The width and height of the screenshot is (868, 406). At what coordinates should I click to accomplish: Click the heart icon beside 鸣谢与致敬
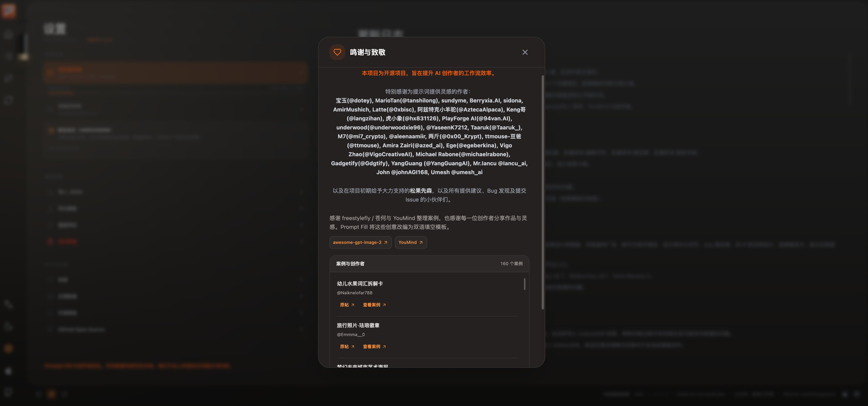[x=337, y=52]
